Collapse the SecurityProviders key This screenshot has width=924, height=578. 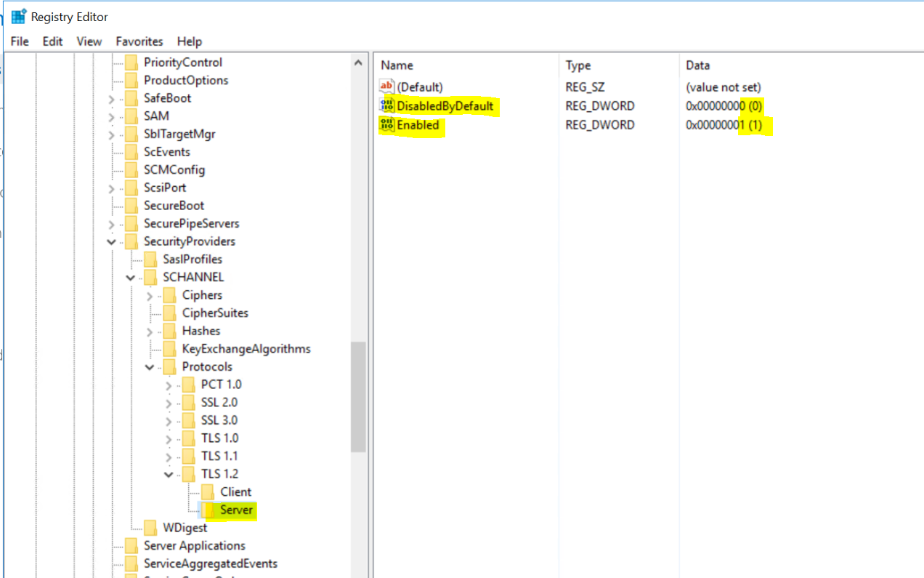pyautogui.click(x=111, y=241)
